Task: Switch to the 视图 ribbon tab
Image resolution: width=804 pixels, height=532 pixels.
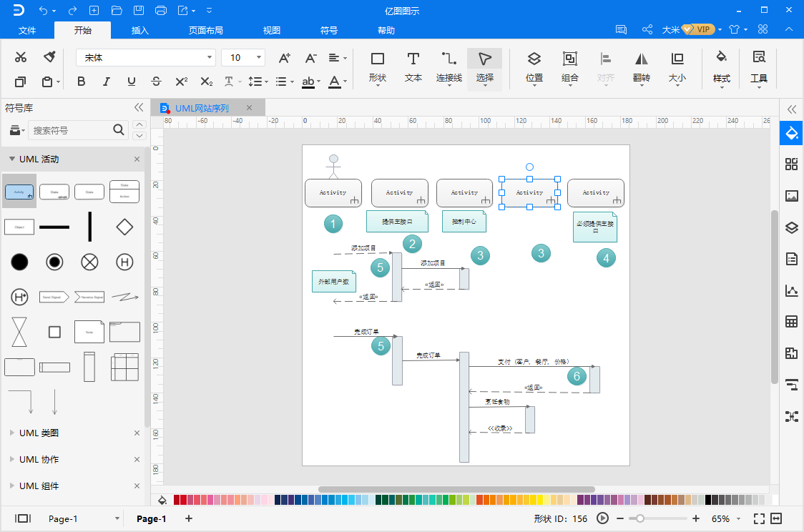Action: (x=272, y=30)
